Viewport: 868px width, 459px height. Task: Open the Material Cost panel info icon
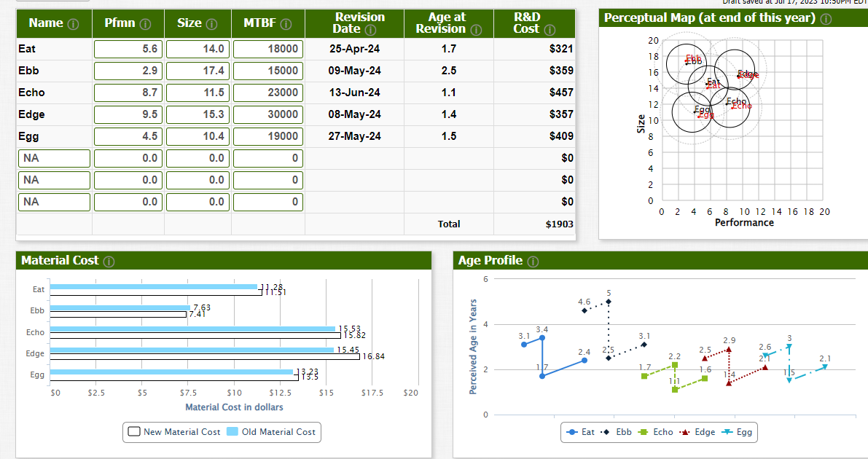pos(109,262)
